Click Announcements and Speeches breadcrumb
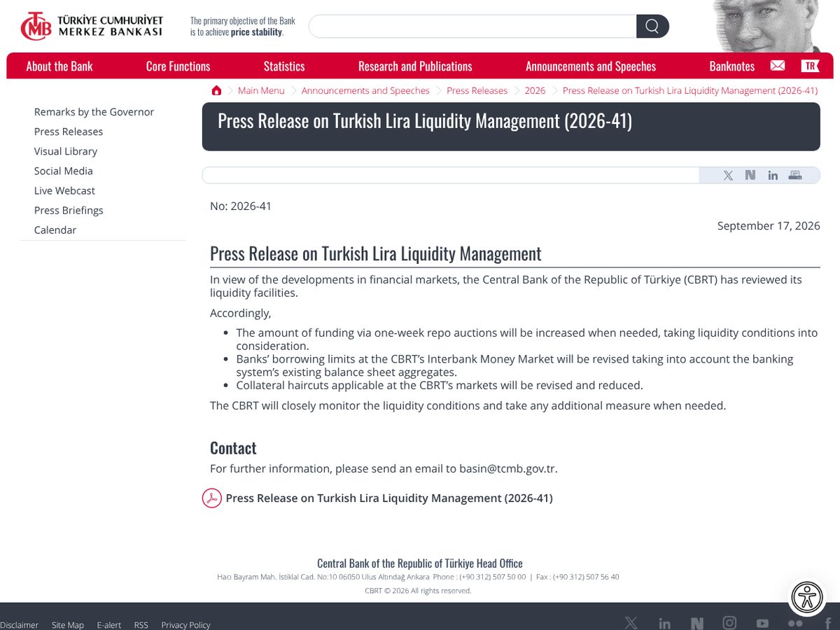 tap(365, 90)
